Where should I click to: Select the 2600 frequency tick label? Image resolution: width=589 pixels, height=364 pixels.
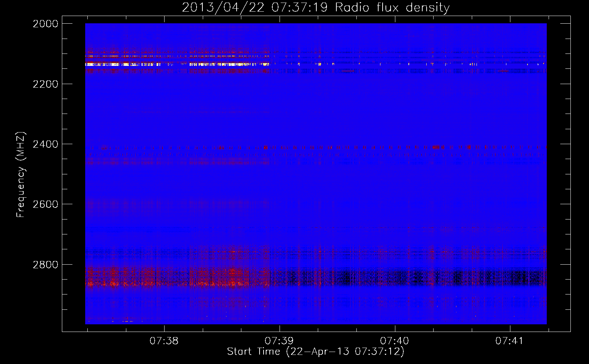[46, 204]
